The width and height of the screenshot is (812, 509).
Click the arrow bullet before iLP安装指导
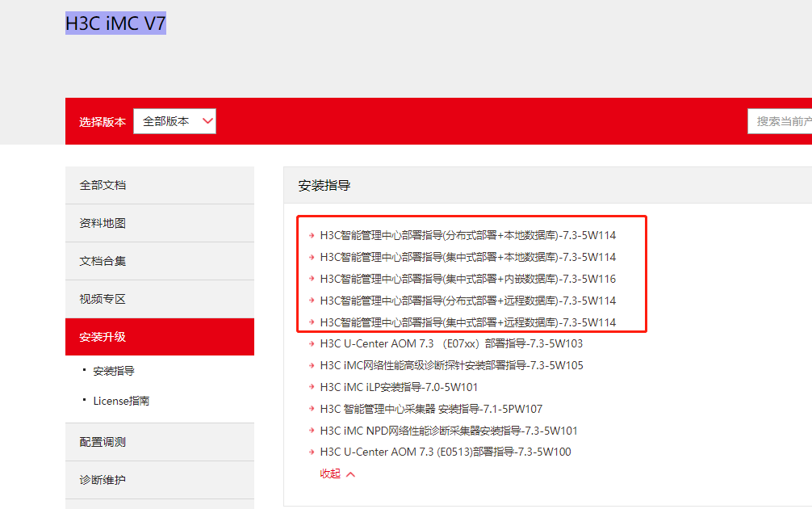[x=312, y=387]
